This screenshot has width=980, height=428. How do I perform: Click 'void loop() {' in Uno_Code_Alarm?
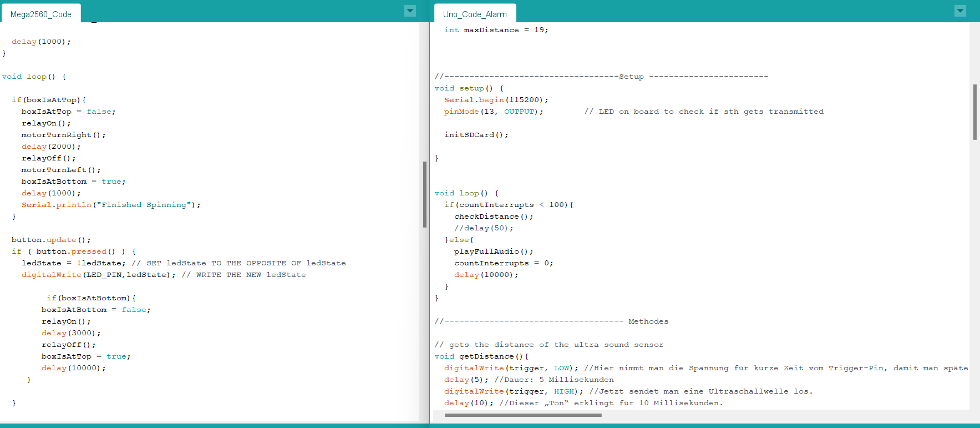[466, 193]
